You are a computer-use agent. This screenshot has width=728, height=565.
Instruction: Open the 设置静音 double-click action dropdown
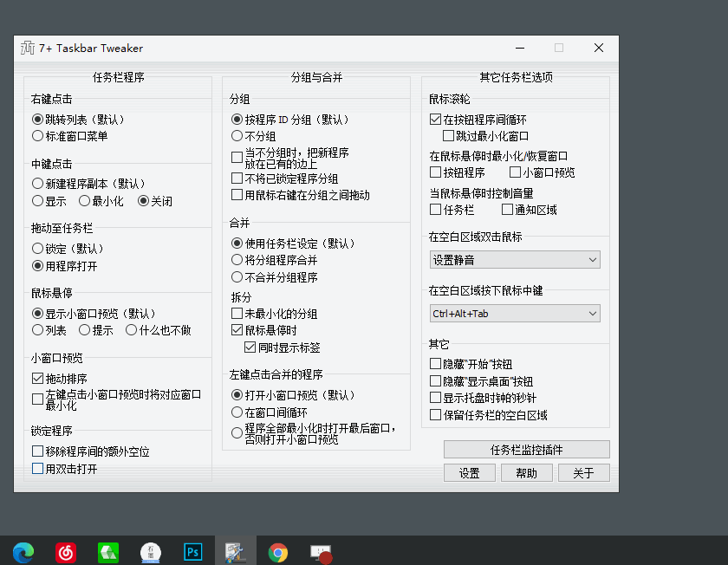click(x=514, y=259)
